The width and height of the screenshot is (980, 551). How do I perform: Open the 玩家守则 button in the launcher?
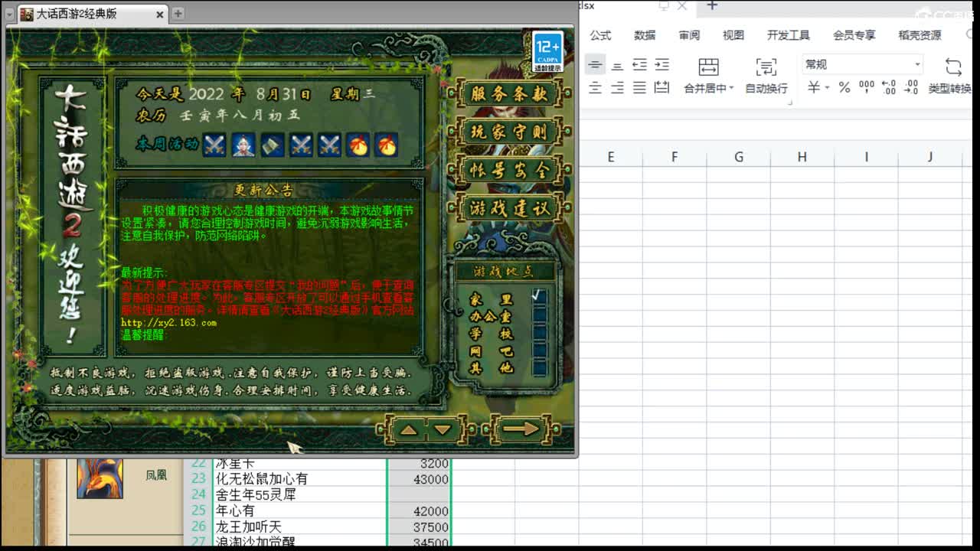pos(508,132)
